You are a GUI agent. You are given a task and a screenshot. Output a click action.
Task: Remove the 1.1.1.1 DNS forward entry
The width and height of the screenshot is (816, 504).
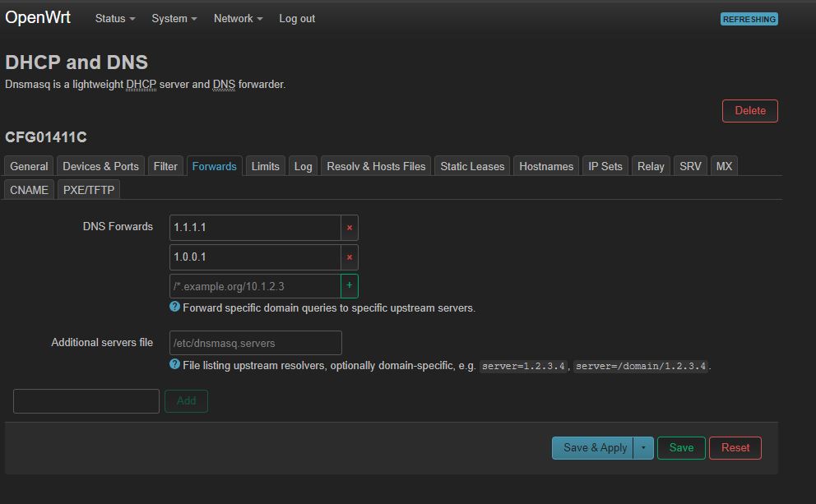click(x=349, y=228)
